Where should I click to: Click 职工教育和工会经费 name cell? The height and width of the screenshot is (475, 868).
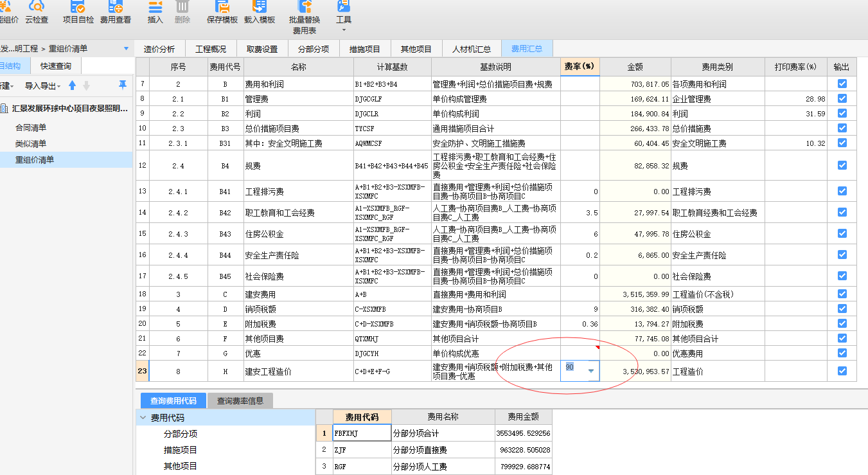point(298,213)
